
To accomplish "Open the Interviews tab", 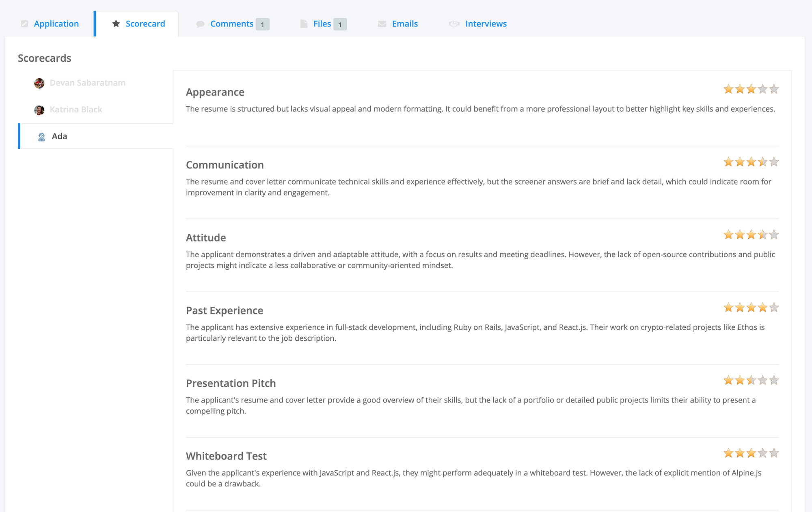I will click(478, 24).
